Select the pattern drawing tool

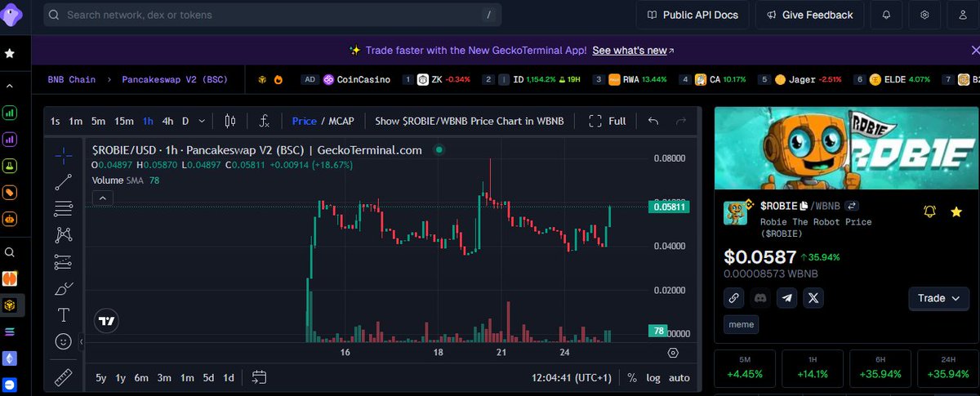63,235
